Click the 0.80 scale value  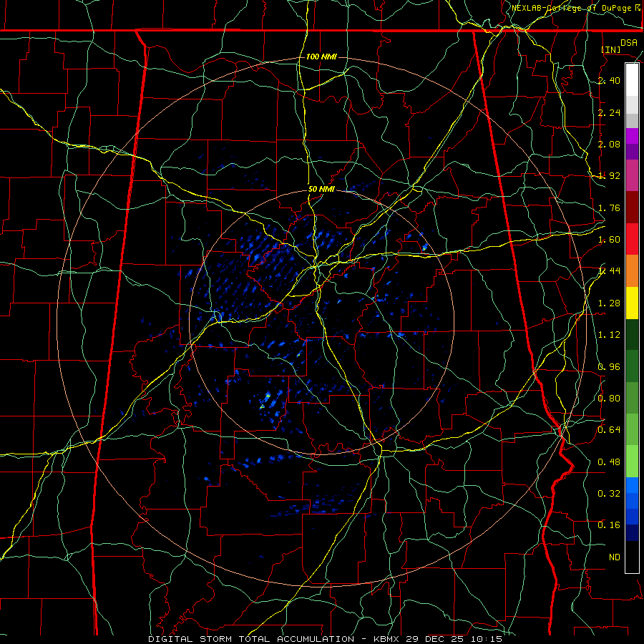tap(609, 399)
